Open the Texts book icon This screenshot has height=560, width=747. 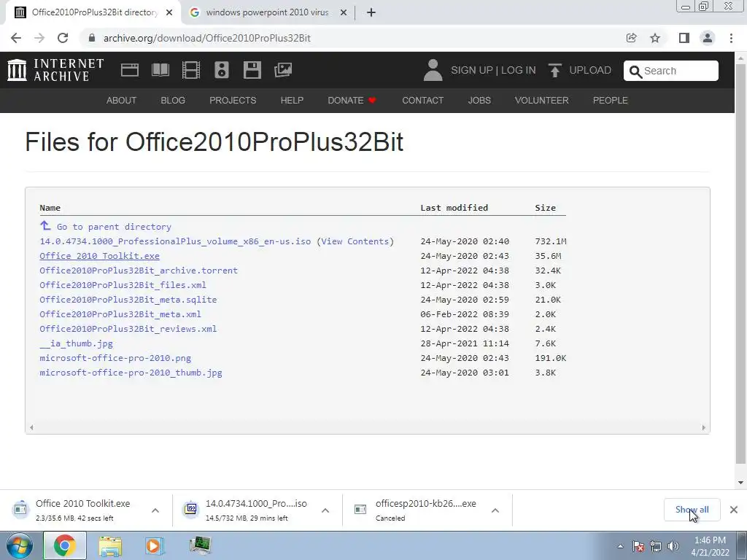(x=160, y=70)
